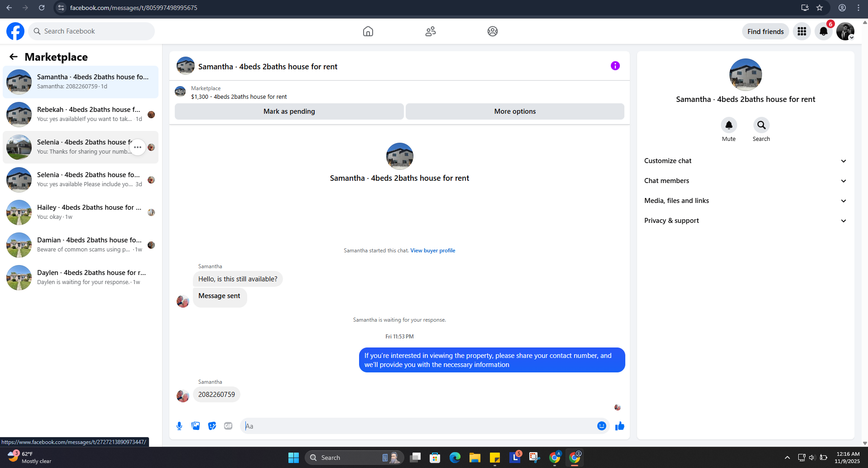Expand Customize chat section
868x468 pixels.
(x=746, y=161)
